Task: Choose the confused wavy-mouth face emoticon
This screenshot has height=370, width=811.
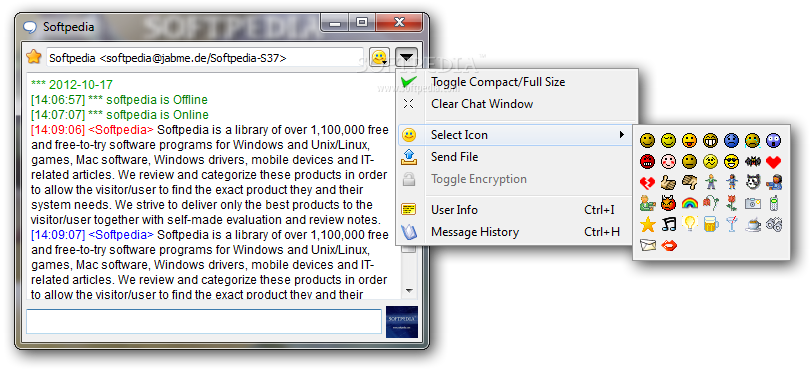Action: click(710, 161)
